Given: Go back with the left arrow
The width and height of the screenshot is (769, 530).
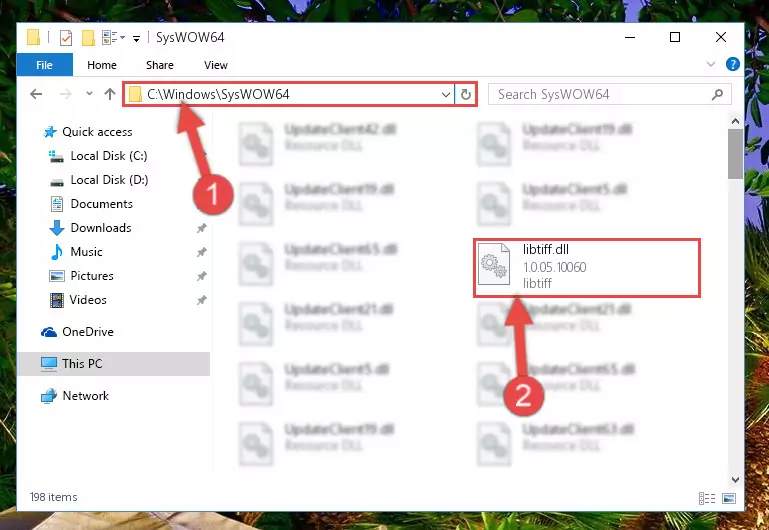Looking at the screenshot, I should pos(36,94).
